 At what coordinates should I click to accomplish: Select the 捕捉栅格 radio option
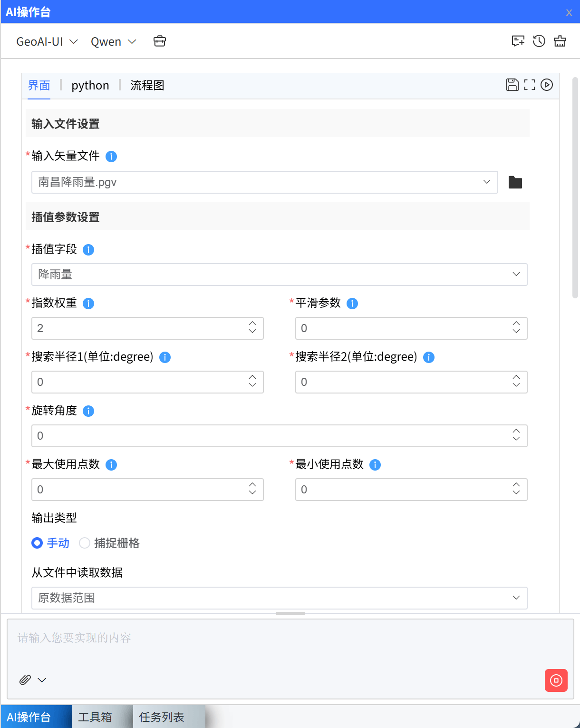click(85, 543)
